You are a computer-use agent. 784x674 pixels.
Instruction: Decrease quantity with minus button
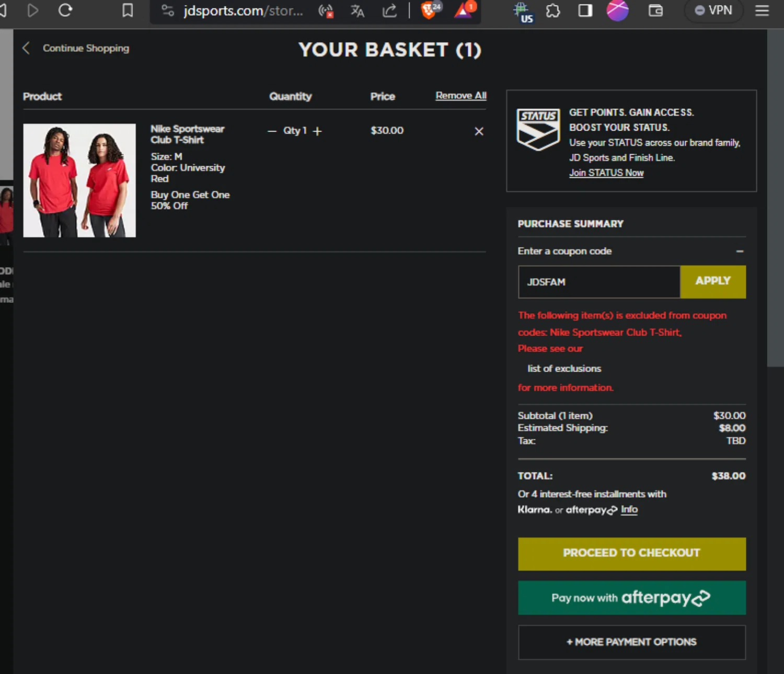click(272, 131)
